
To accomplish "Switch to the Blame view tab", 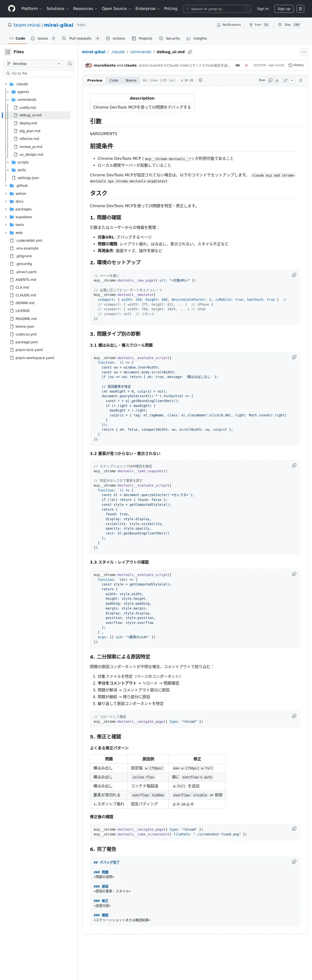I will [131, 80].
